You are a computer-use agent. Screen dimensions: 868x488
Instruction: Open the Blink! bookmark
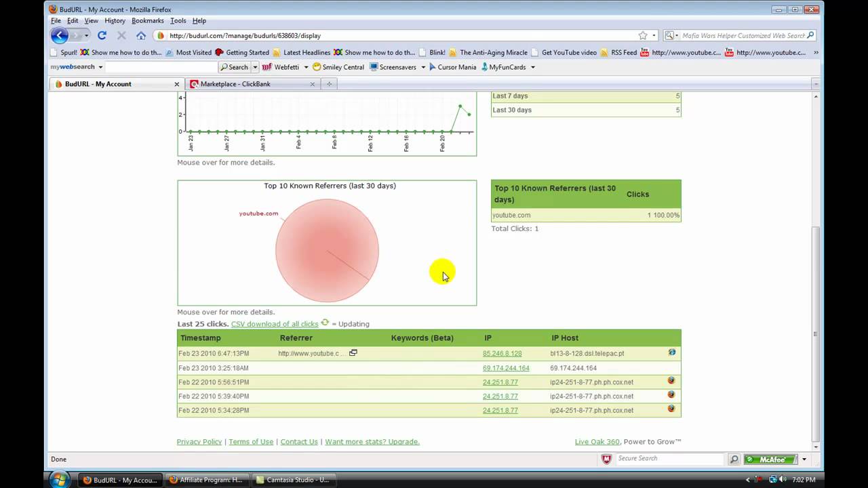pos(432,52)
